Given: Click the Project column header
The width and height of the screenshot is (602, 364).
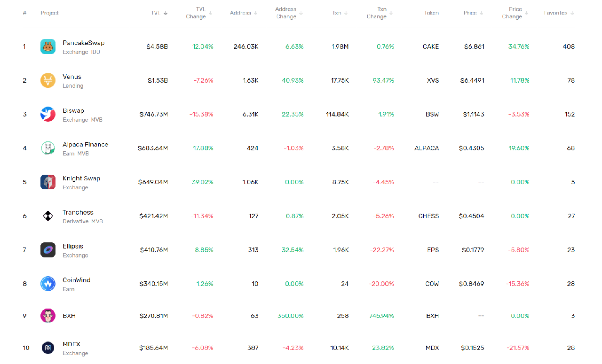Looking at the screenshot, I should tap(50, 13).
